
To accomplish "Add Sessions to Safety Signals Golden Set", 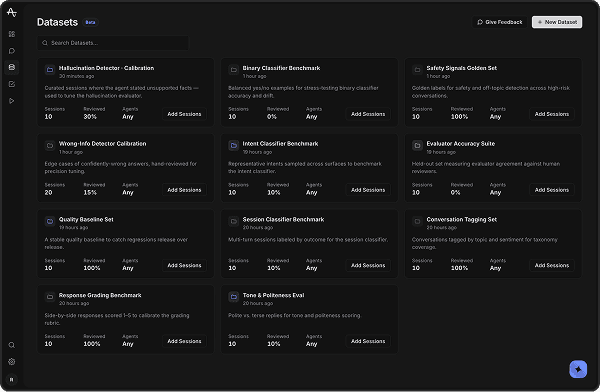I will click(552, 114).
